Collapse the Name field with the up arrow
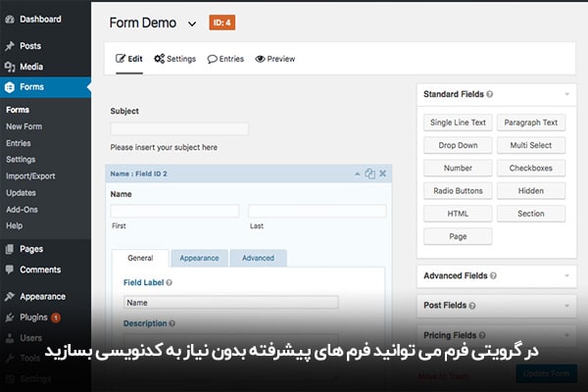 (x=358, y=173)
